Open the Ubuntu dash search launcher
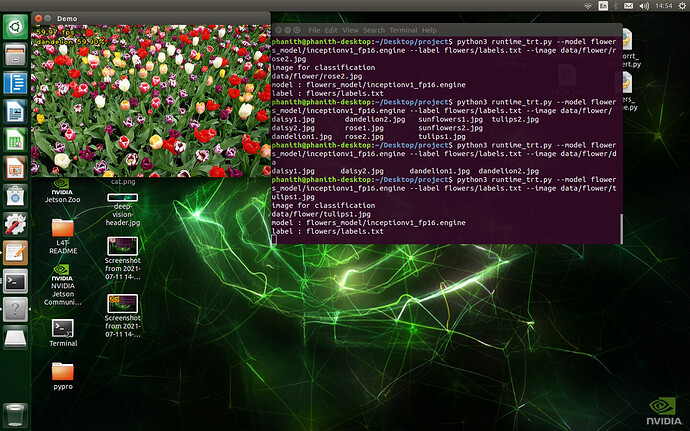The height and width of the screenshot is (431, 690). pos(15,26)
